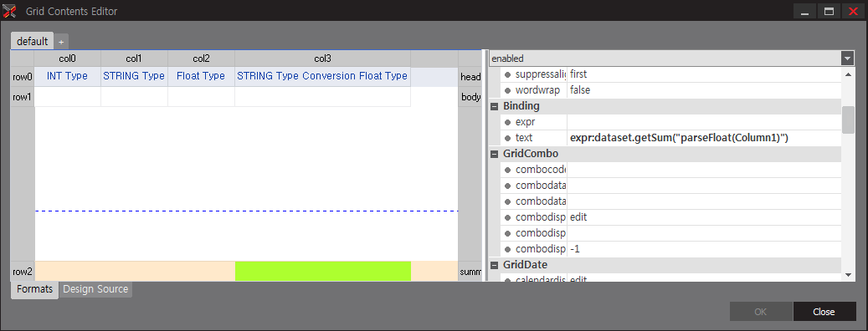Viewport: 868px width, 331px height.
Task: Select the Formats tab
Action: 34,289
